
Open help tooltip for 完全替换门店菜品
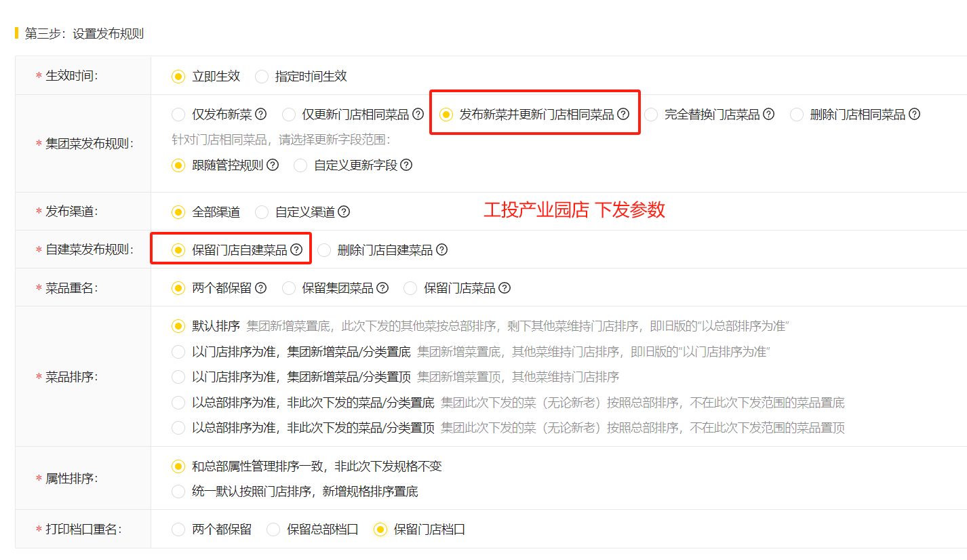click(768, 115)
